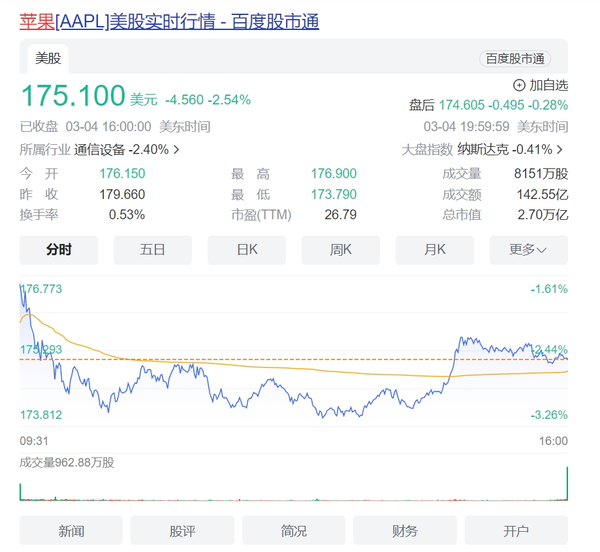Click chart percent label -3.26%
This screenshot has width=600, height=552.
pyautogui.click(x=549, y=415)
